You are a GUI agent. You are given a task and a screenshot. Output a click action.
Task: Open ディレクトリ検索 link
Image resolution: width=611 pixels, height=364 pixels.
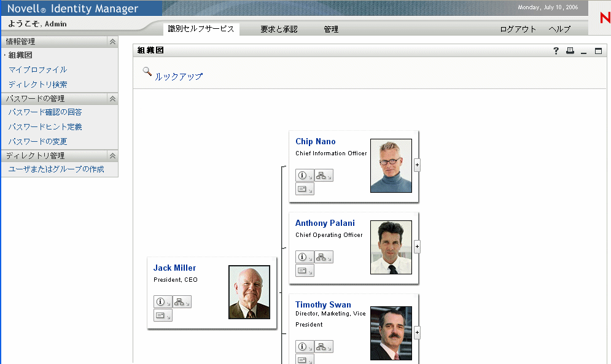[x=38, y=85]
